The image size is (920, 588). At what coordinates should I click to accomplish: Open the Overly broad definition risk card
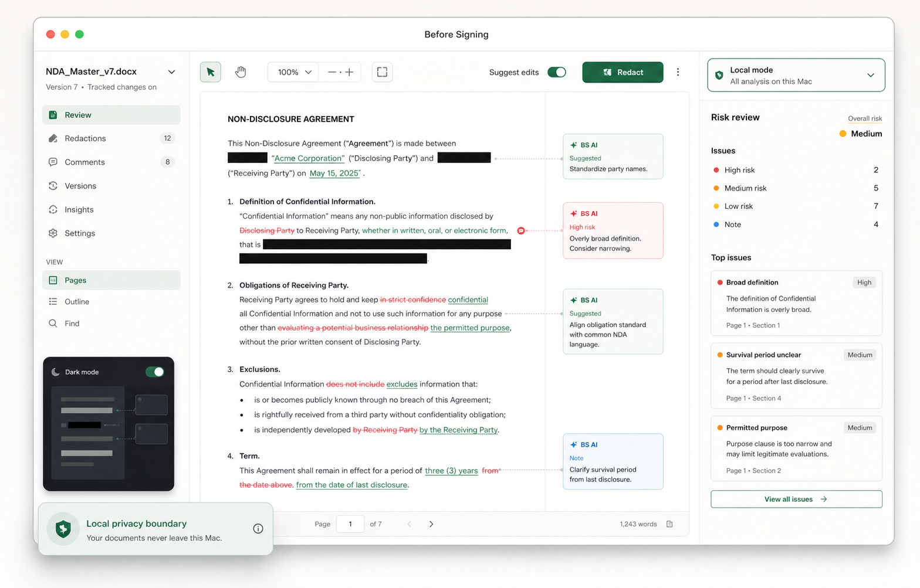point(613,230)
